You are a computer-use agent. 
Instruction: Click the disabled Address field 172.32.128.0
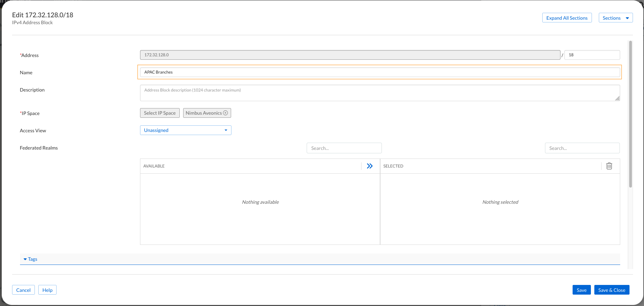tap(350, 55)
